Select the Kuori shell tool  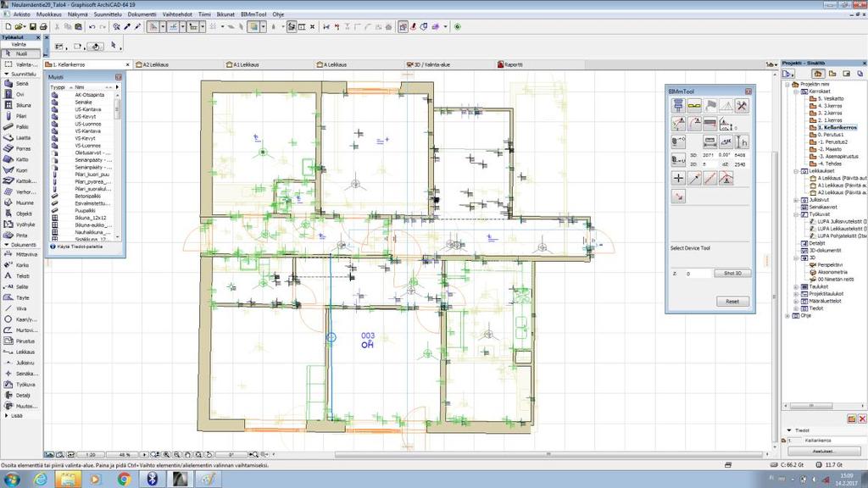coord(20,170)
